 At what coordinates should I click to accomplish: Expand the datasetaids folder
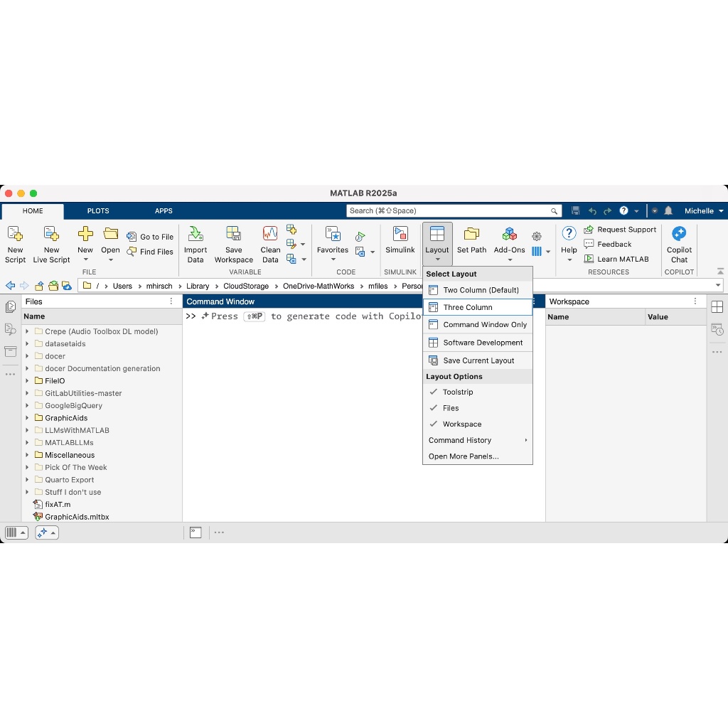[x=27, y=343]
